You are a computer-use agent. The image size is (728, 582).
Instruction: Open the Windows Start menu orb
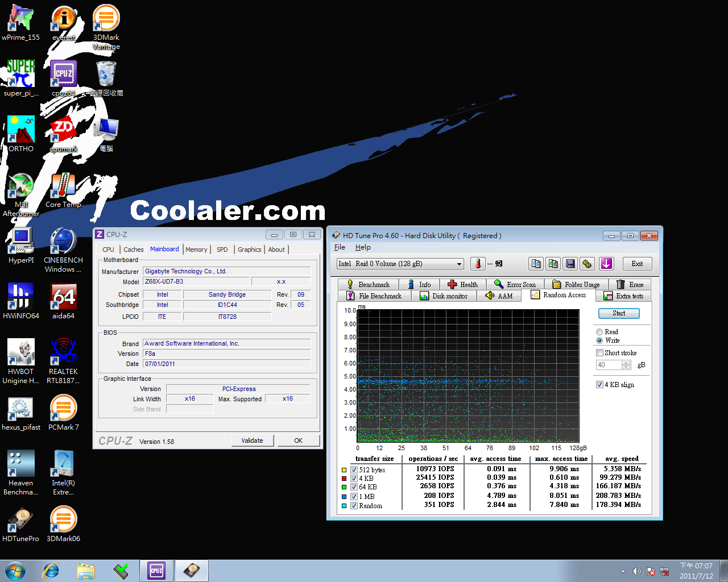[x=15, y=571]
